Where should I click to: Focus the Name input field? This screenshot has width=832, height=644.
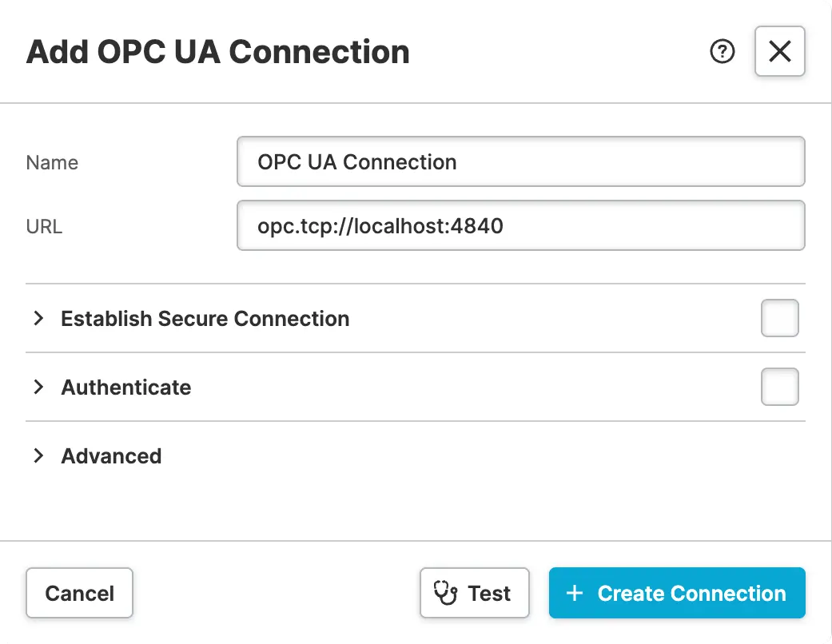520,162
